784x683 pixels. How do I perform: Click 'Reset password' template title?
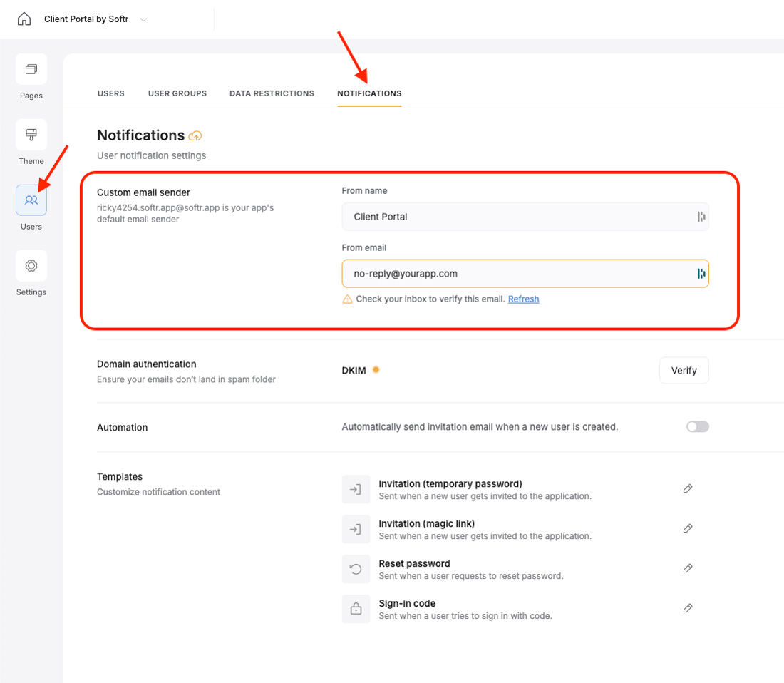415,563
